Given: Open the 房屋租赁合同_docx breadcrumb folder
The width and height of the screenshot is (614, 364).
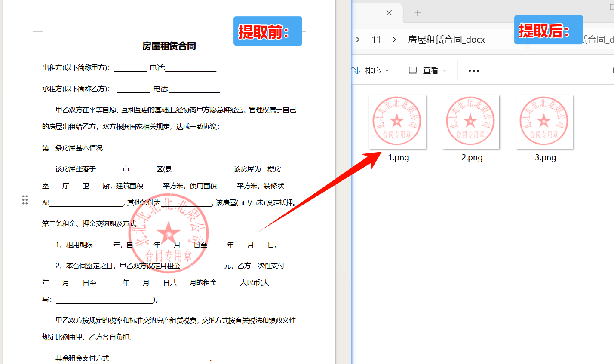Looking at the screenshot, I should pos(446,39).
